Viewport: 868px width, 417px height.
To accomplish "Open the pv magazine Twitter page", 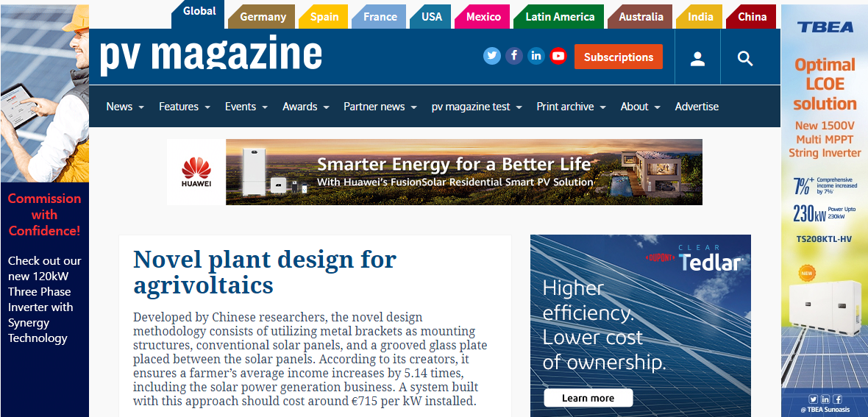I will coord(491,56).
